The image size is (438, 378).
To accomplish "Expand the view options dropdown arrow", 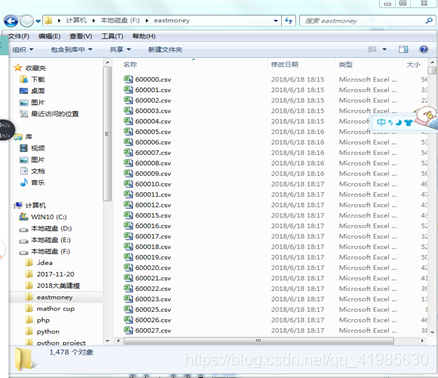I will coord(384,49).
